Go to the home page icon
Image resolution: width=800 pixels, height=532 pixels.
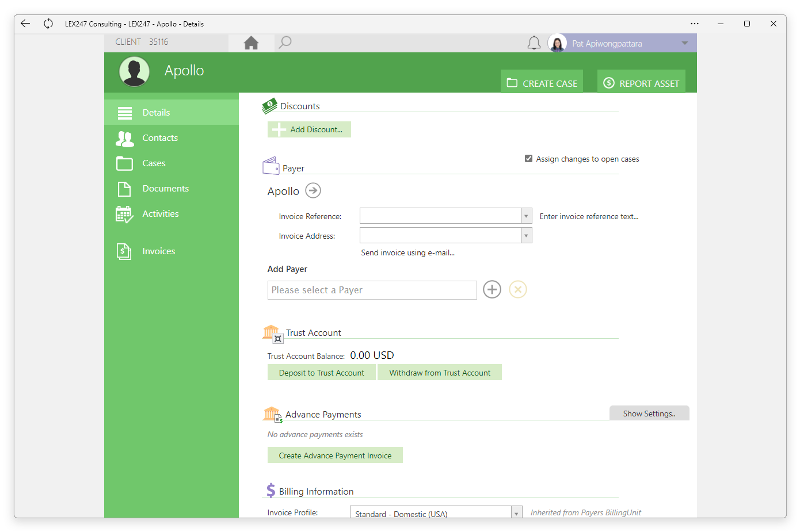tap(251, 43)
